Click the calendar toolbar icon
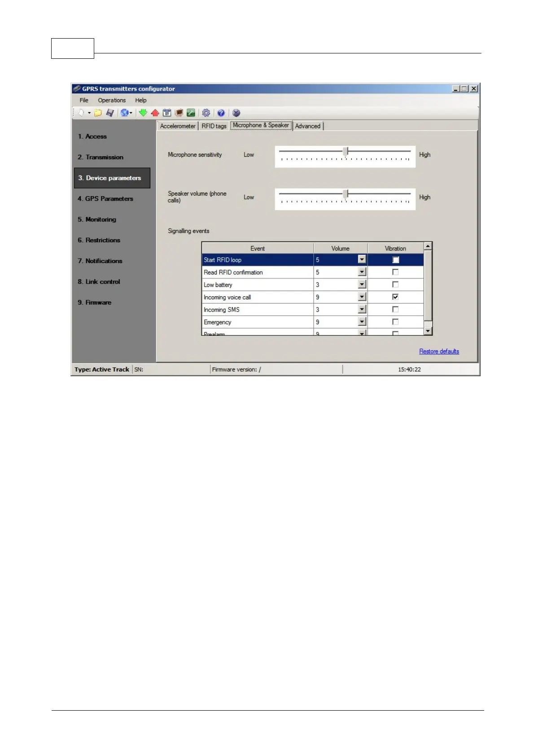The width and height of the screenshot is (534, 756). 167,113
